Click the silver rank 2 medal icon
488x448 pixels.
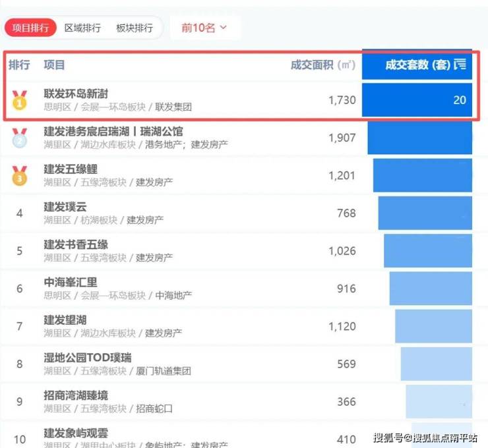(x=19, y=138)
